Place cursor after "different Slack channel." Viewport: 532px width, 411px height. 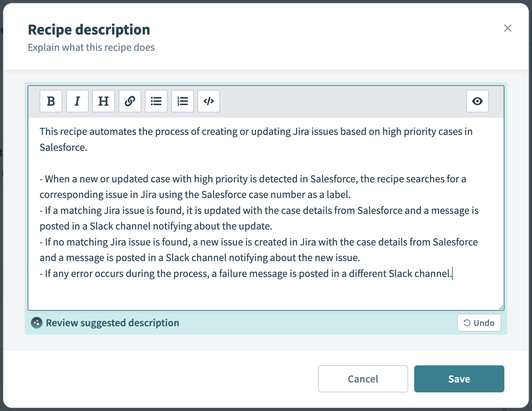(x=452, y=274)
